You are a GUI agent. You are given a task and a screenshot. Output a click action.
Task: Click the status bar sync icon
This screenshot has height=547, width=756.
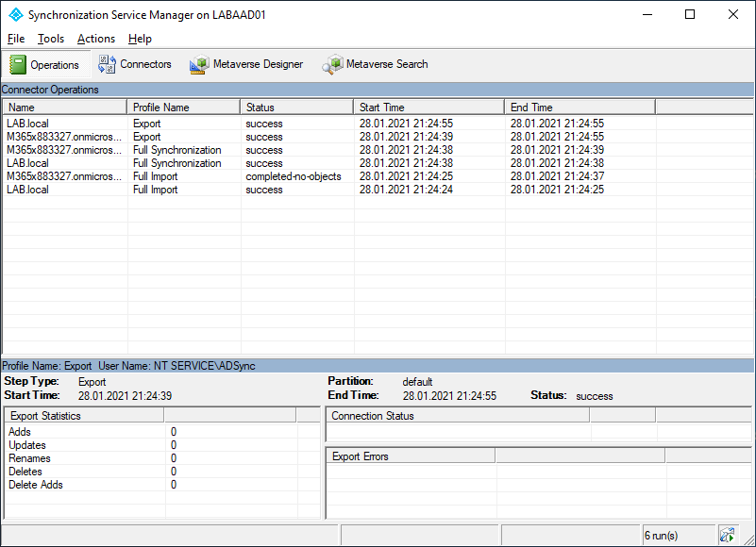click(727, 535)
